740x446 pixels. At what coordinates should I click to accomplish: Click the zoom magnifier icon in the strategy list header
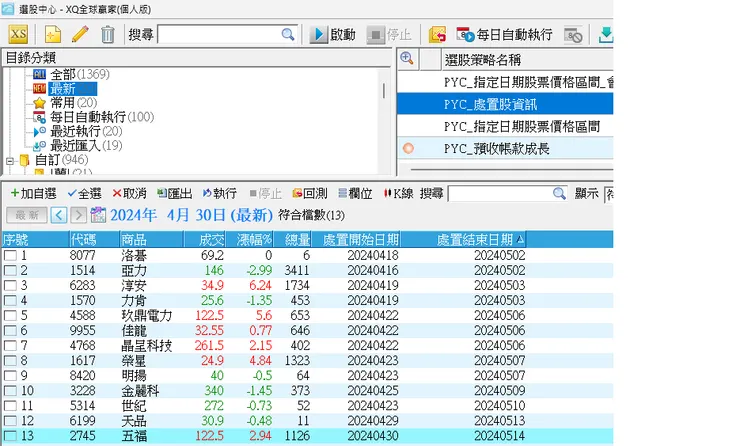pos(406,59)
